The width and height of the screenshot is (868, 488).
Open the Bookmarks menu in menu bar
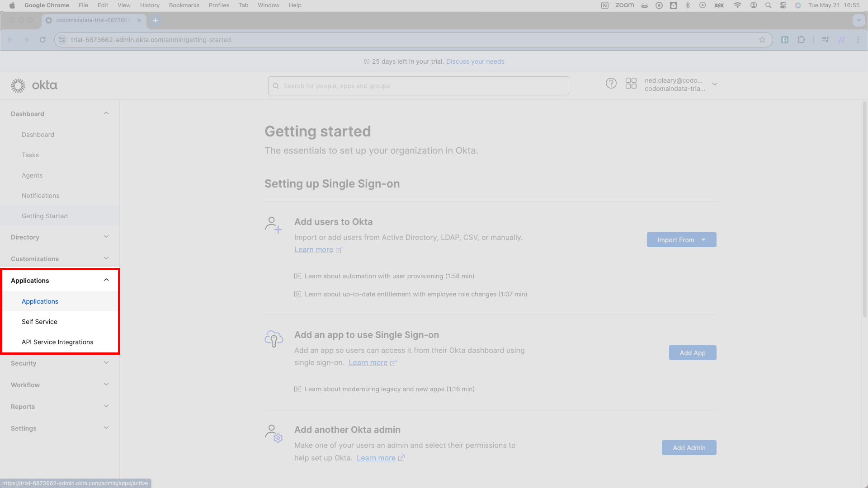(x=184, y=5)
